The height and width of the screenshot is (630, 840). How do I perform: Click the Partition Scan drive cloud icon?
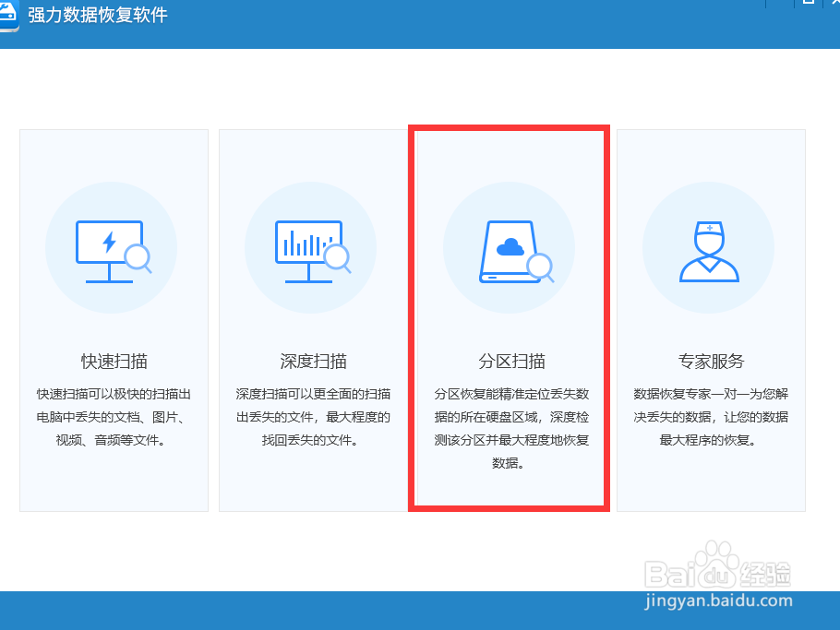516,252
